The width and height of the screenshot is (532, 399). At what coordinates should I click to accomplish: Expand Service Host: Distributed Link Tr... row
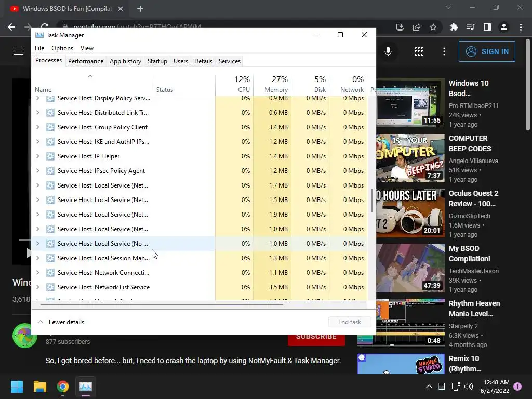pos(37,113)
